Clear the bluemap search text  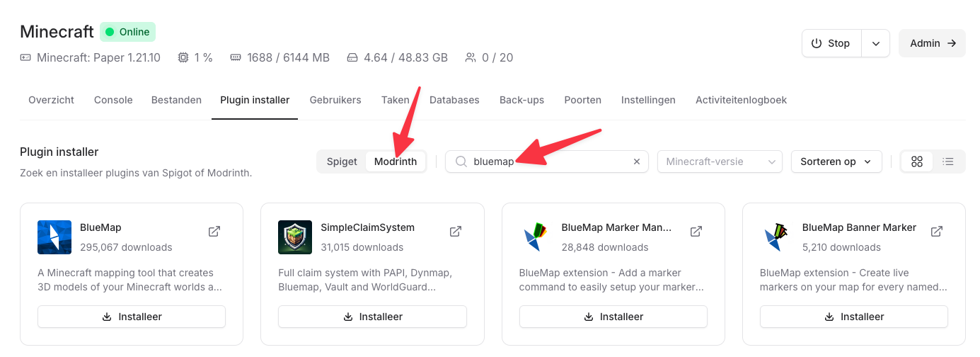636,161
